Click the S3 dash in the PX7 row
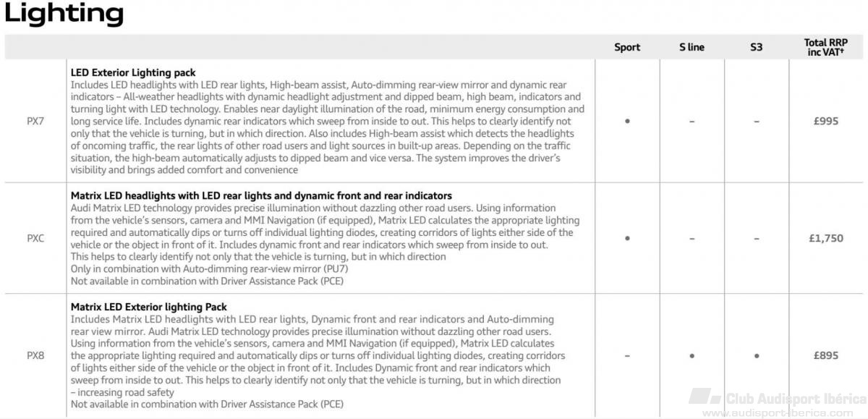Image resolution: width=868 pixels, height=419 pixels. tap(757, 122)
